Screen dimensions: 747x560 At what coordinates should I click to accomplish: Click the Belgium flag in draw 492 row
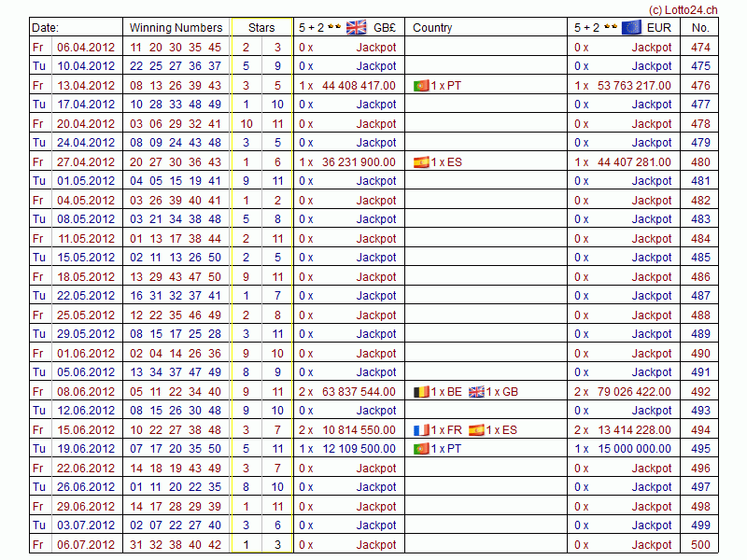pos(420,392)
